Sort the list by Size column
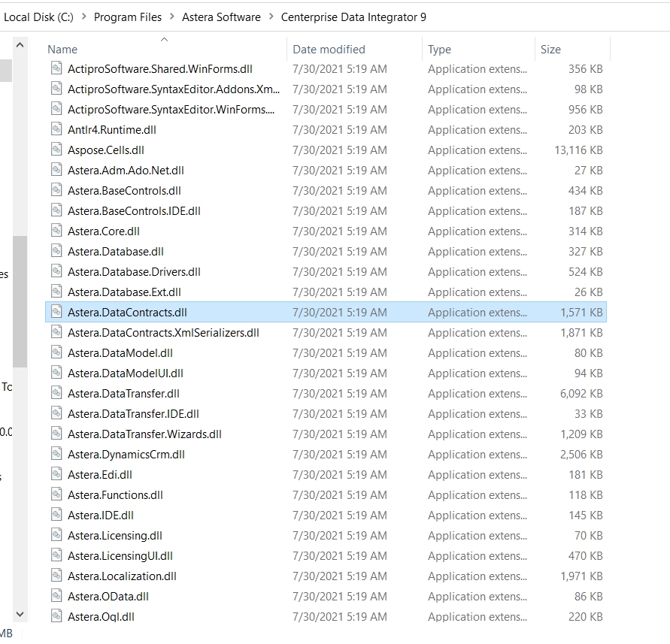 [x=550, y=50]
